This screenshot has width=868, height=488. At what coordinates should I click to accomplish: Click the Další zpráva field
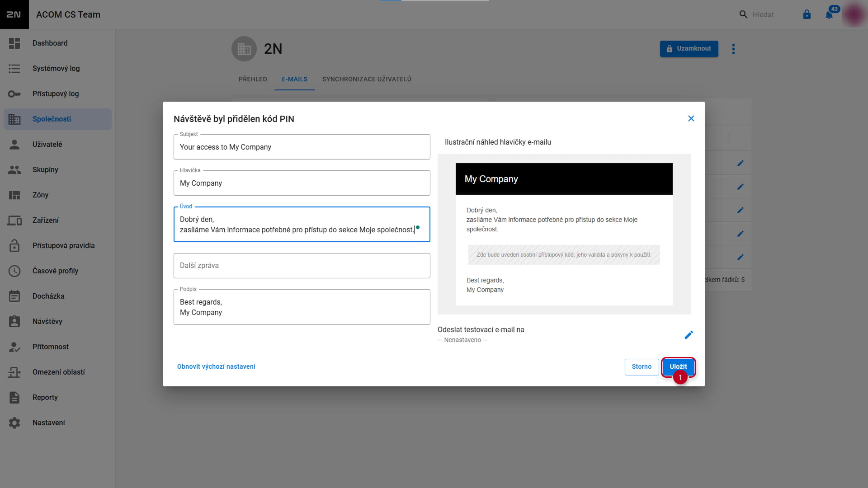click(x=302, y=266)
